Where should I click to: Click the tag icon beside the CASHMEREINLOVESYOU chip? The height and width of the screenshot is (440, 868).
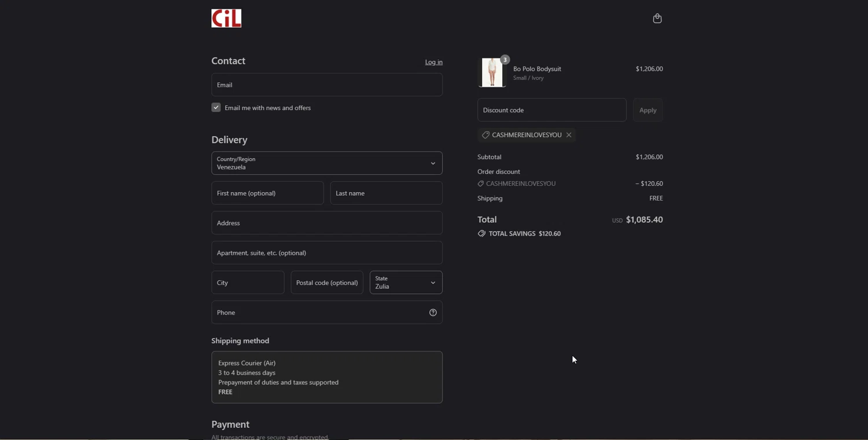click(486, 135)
